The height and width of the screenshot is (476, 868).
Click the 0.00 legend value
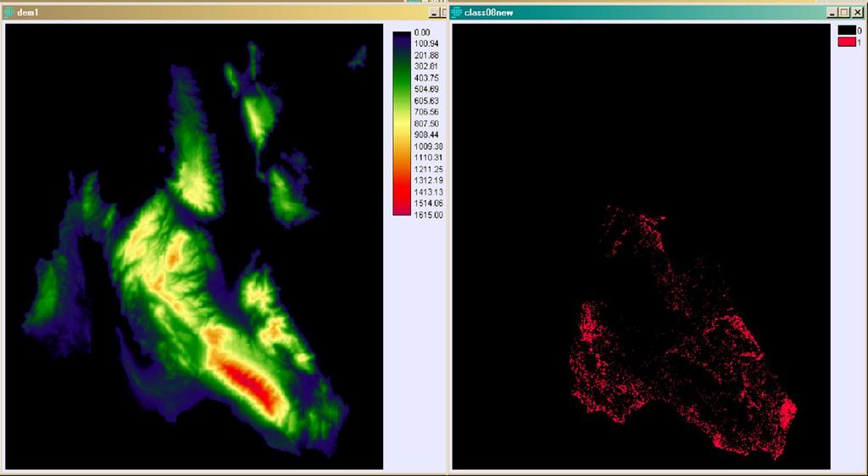click(x=422, y=33)
